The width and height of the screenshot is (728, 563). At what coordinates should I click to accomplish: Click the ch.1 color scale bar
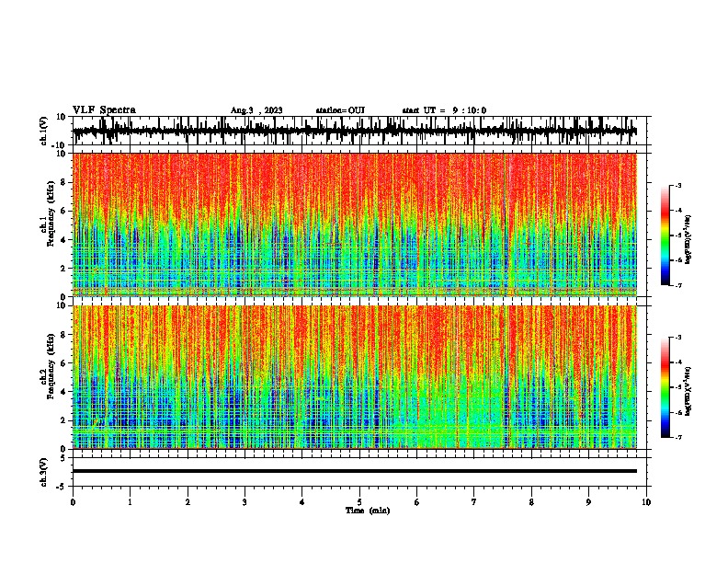point(665,236)
